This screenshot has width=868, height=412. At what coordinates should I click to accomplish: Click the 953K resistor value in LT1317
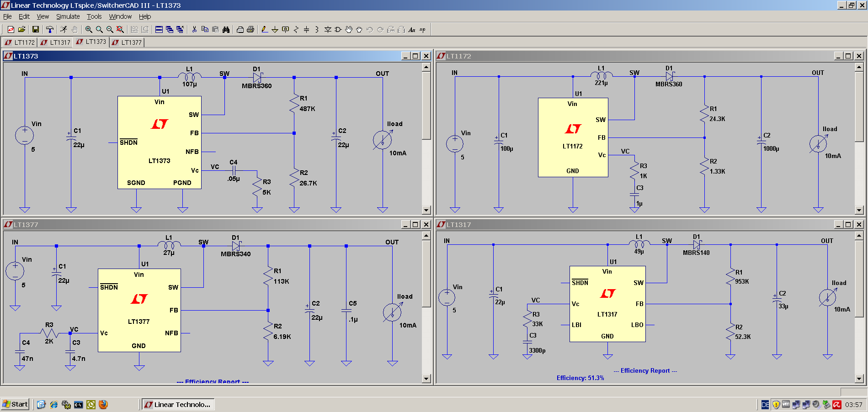click(x=742, y=281)
